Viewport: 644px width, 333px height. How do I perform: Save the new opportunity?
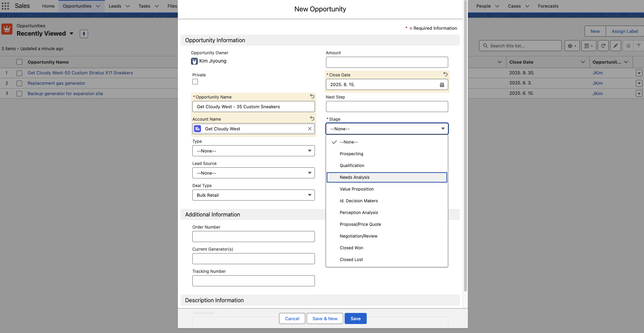click(x=356, y=318)
